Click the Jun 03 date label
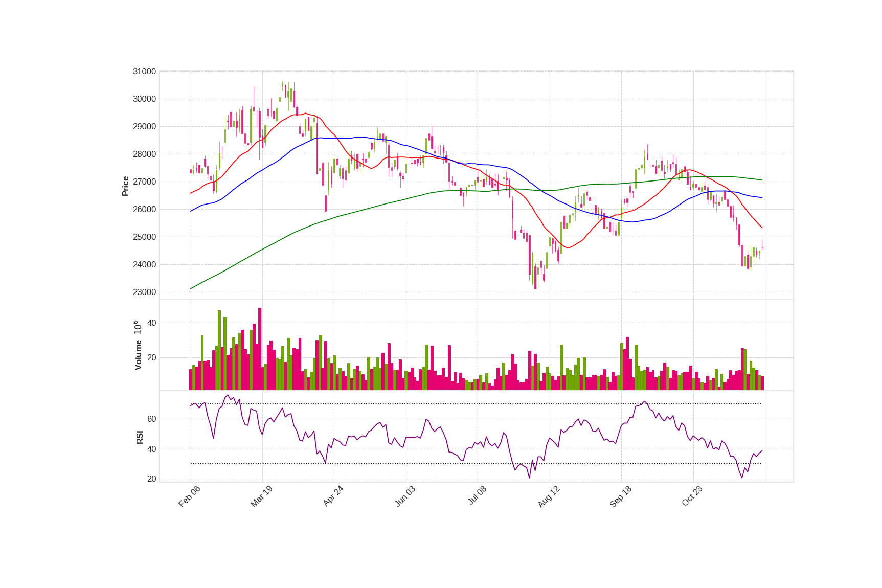Image resolution: width=882 pixels, height=588 pixels. [x=405, y=496]
